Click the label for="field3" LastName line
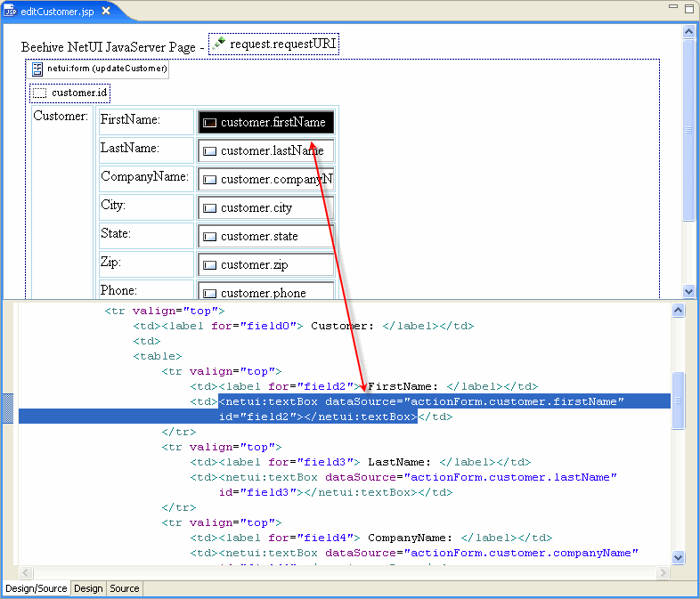The width and height of the screenshot is (700, 599). tap(361, 462)
